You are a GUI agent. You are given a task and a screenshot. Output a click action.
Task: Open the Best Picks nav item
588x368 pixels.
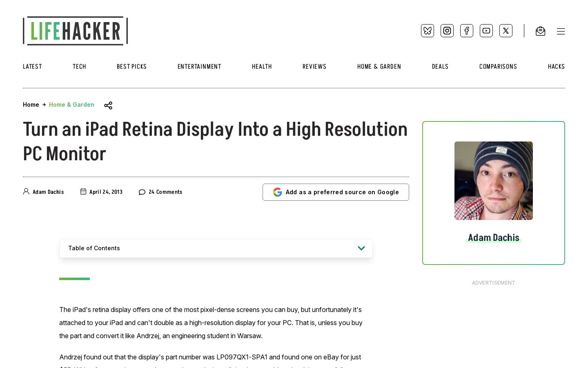[131, 67]
